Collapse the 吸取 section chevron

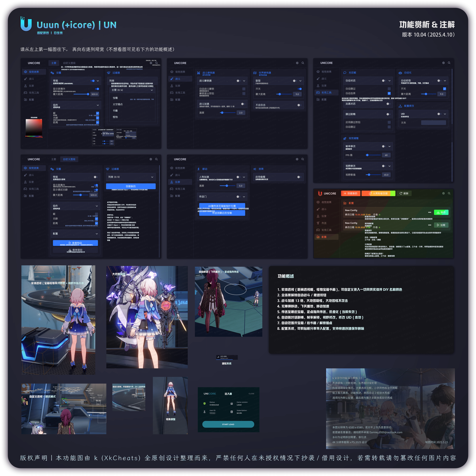[x=300, y=81]
